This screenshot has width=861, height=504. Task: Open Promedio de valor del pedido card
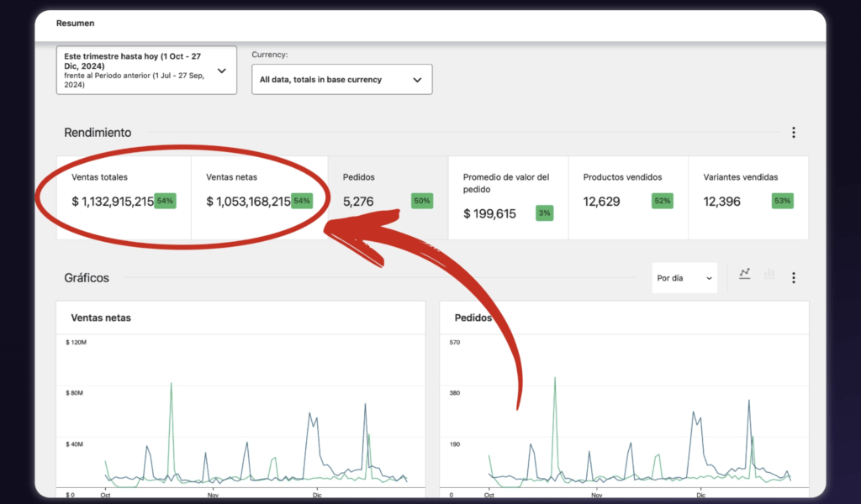(x=507, y=197)
